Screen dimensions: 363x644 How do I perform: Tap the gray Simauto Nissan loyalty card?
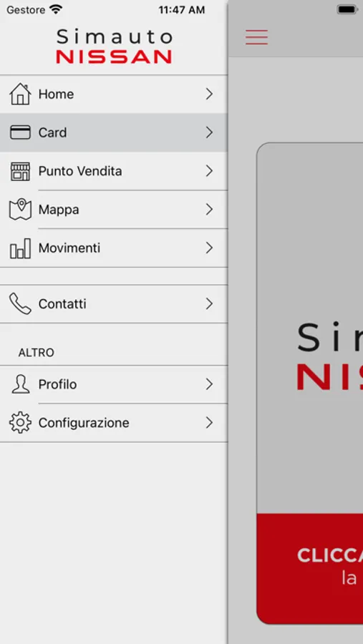pyautogui.click(x=310, y=328)
